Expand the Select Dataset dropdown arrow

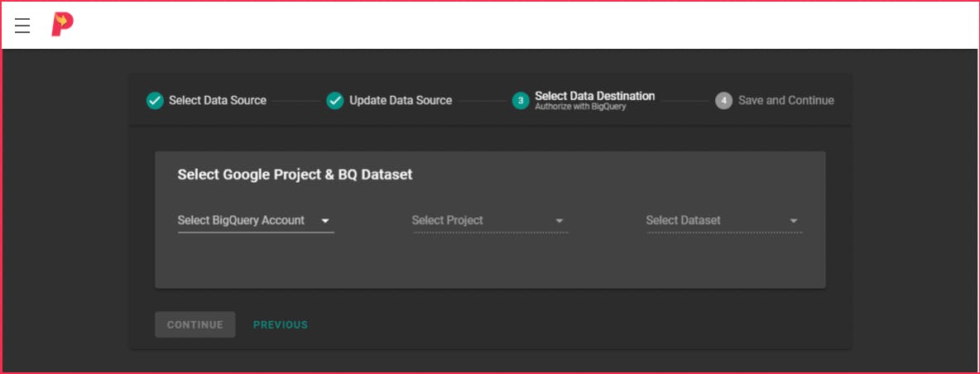794,221
